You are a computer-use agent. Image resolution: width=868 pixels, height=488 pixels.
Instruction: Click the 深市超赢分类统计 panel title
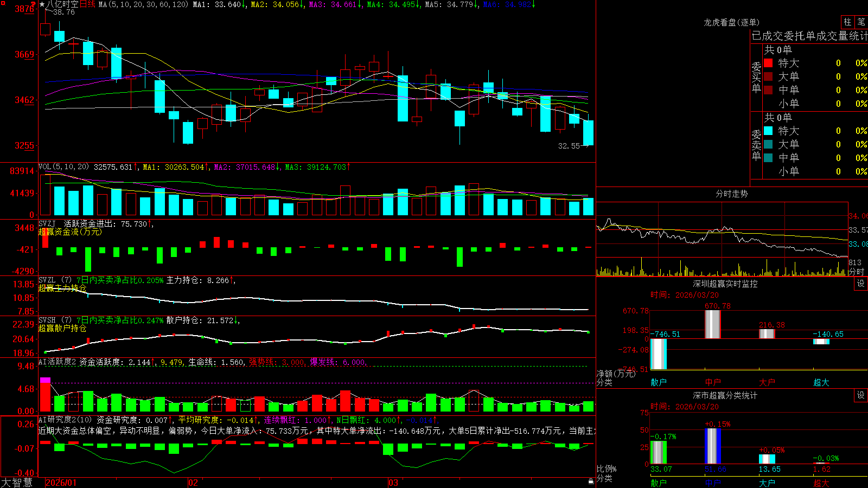(x=725, y=395)
